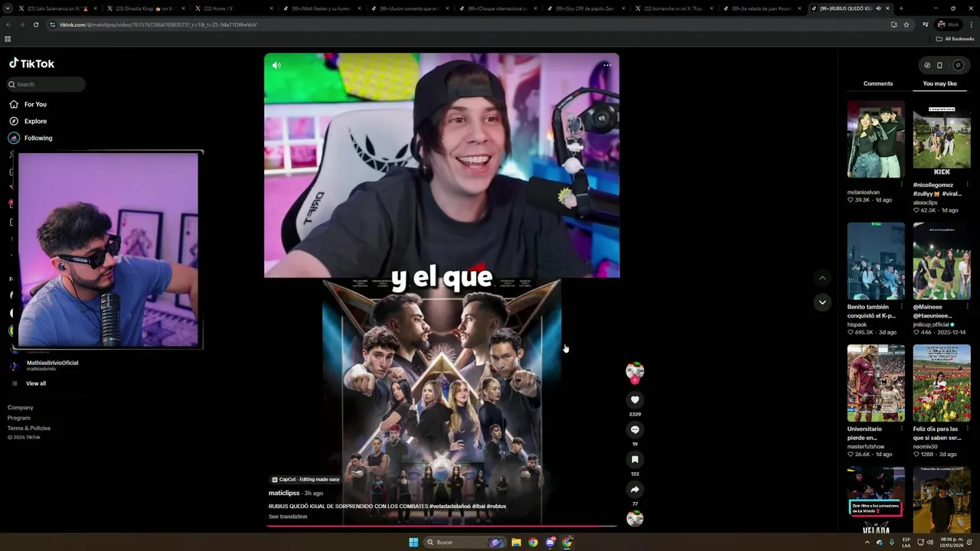Go to the previous video with the up arrow
The height and width of the screenshot is (551, 980).
[x=822, y=278]
